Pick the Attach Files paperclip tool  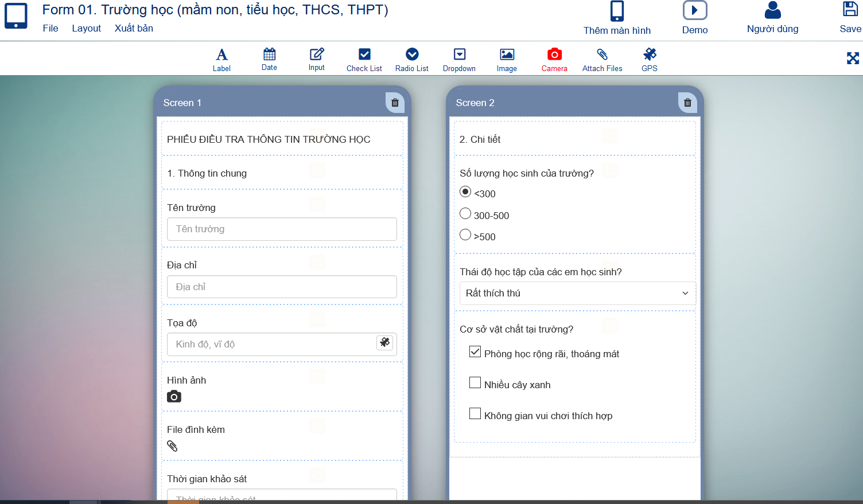click(602, 60)
